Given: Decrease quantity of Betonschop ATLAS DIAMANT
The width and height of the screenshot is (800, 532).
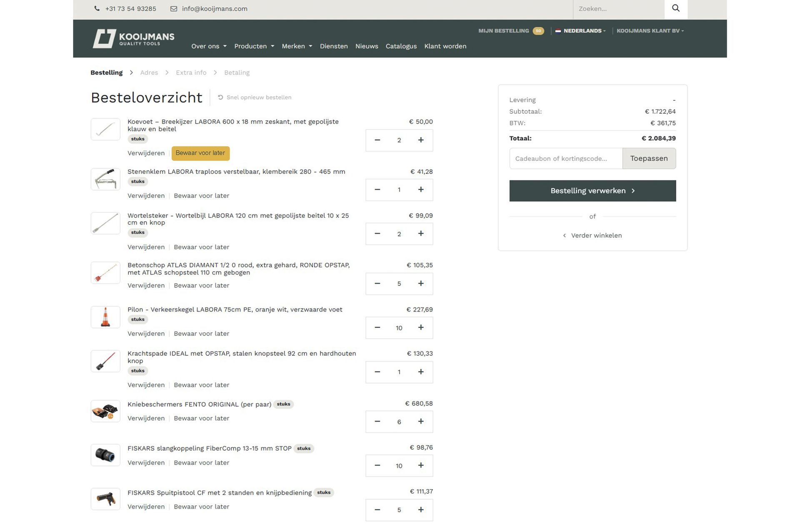Looking at the screenshot, I should (377, 284).
